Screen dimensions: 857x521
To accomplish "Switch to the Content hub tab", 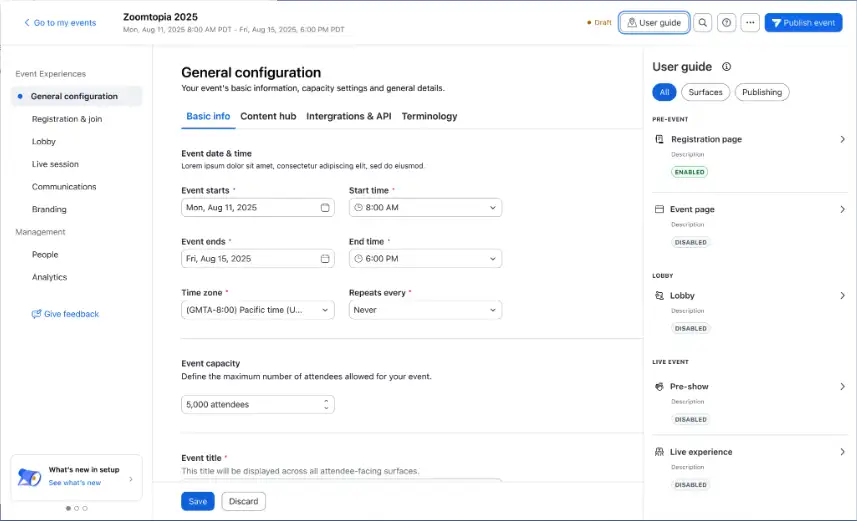I will click(x=268, y=116).
